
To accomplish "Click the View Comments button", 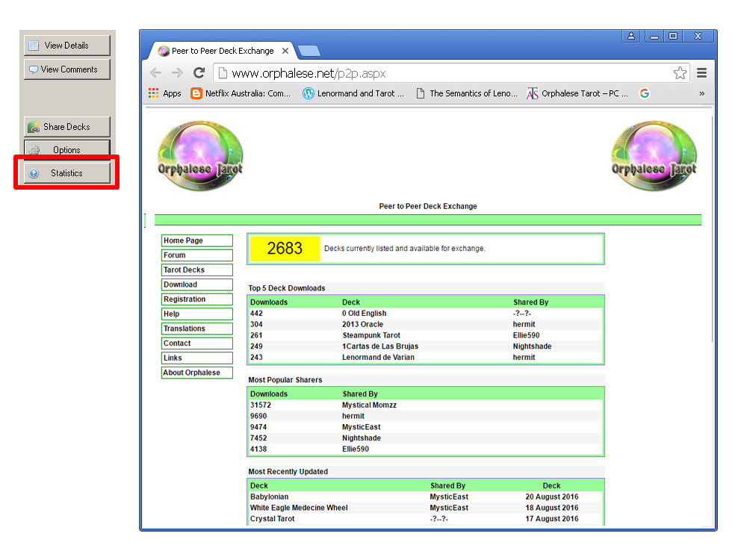I will point(66,69).
